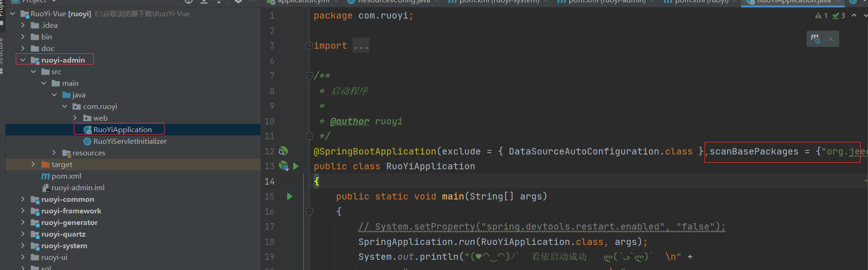
Task: Expand the ruoyi-common module
Action: pyautogui.click(x=23, y=199)
